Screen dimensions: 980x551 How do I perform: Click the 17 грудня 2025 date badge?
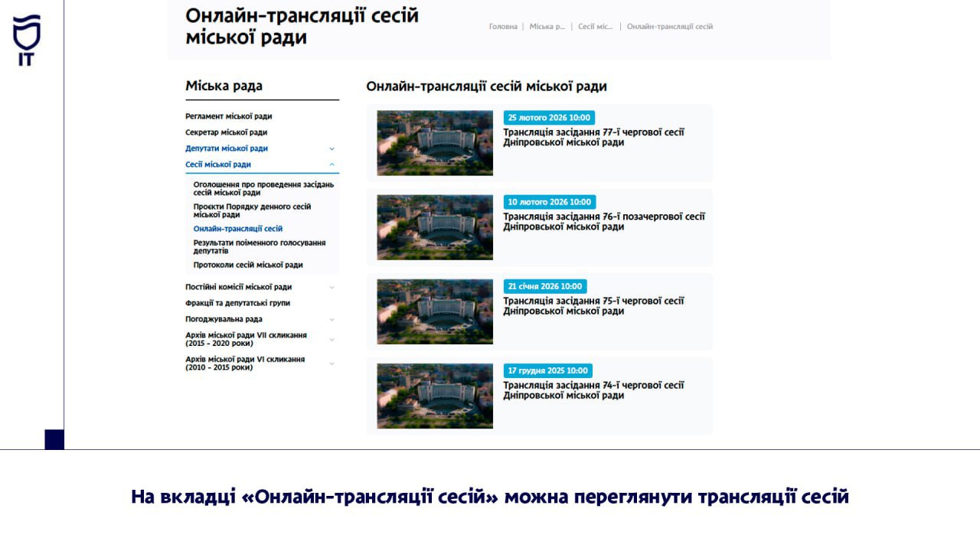click(547, 370)
